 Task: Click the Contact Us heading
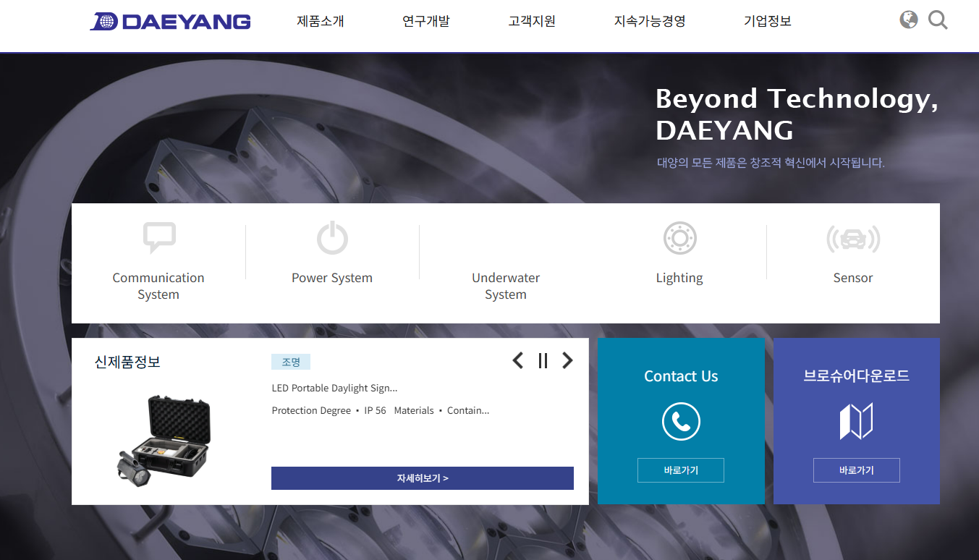681,376
